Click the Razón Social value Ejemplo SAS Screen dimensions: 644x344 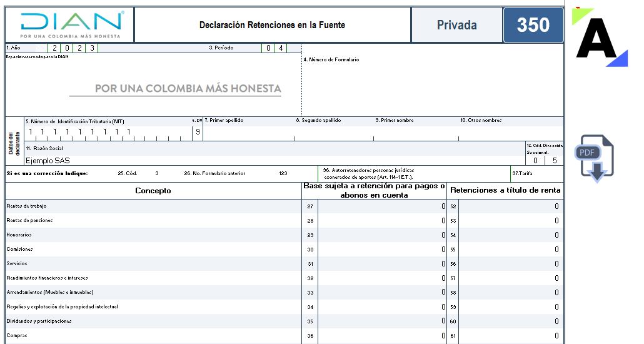tap(48, 161)
